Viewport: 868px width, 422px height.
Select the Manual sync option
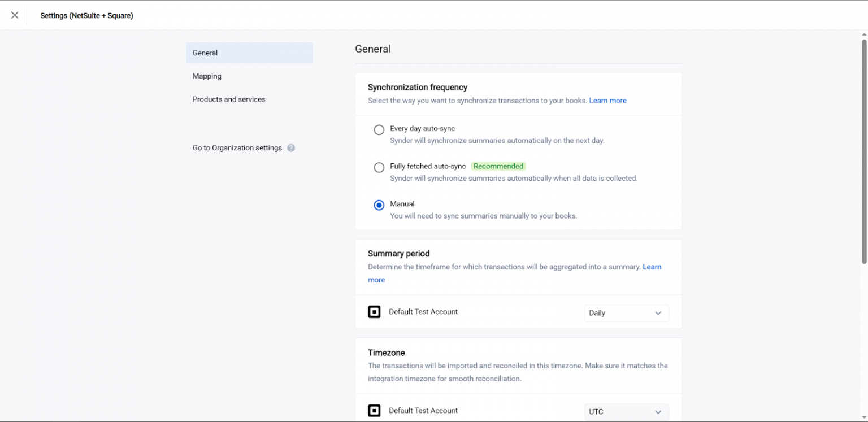point(379,205)
